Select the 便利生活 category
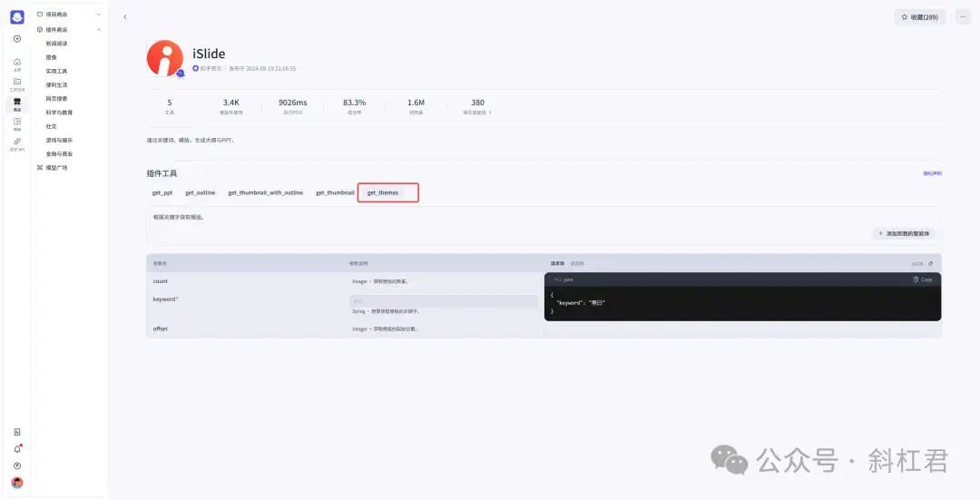 pos(56,85)
